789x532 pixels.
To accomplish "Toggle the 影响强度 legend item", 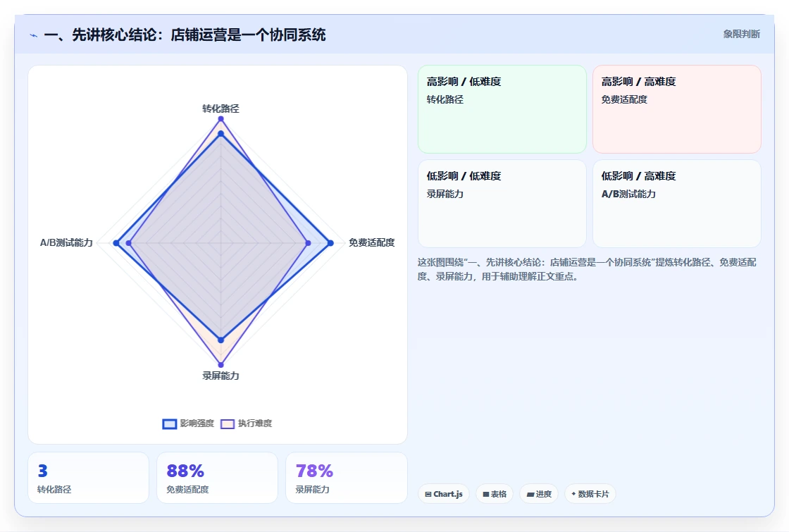I will pyautogui.click(x=188, y=423).
